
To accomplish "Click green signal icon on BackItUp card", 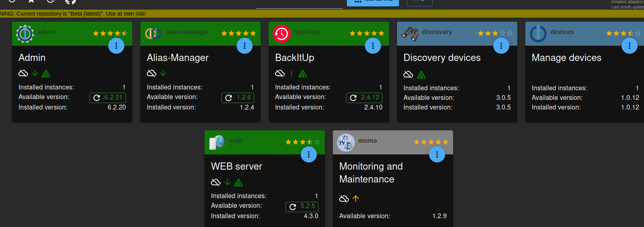I will tap(303, 73).
